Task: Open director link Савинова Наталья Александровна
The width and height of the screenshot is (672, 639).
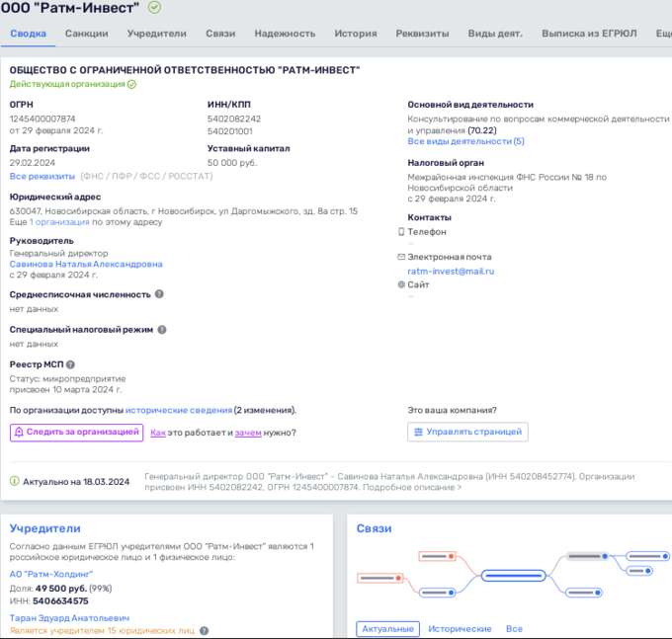Action: click(86, 264)
